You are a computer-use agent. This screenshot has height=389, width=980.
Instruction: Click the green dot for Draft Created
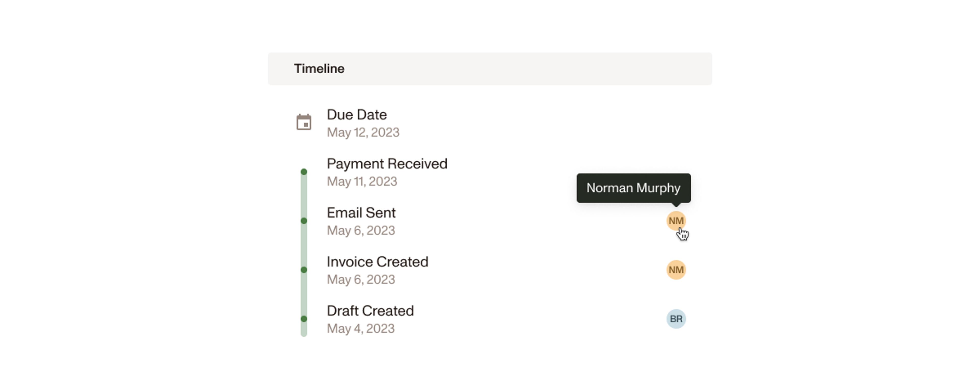pyautogui.click(x=304, y=319)
